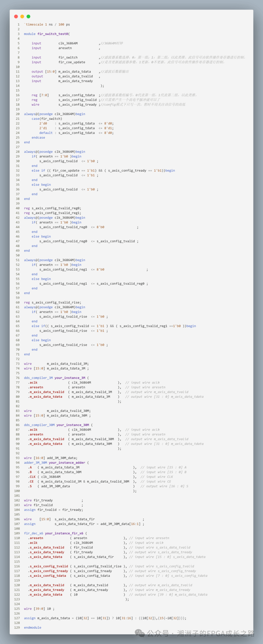The width and height of the screenshot is (263, 644).
Task: Click 'your_instance_fir_x6' instance name
Action: tap(64, 533)
